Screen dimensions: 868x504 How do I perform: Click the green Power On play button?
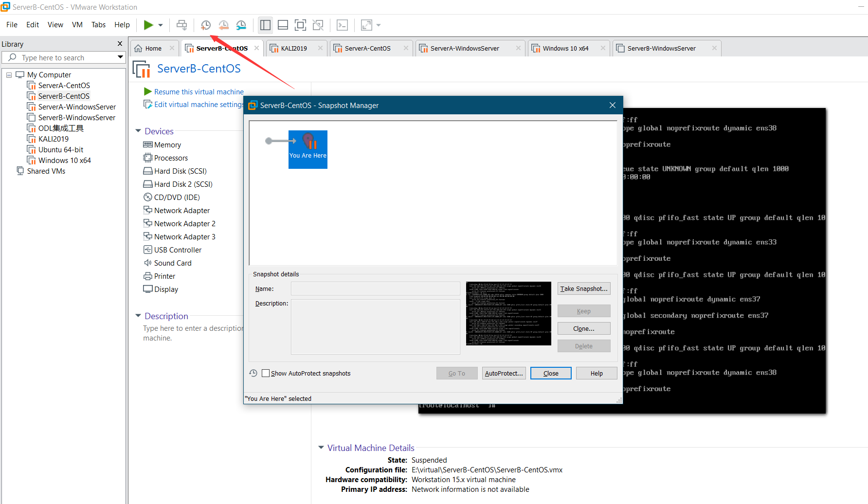click(148, 25)
